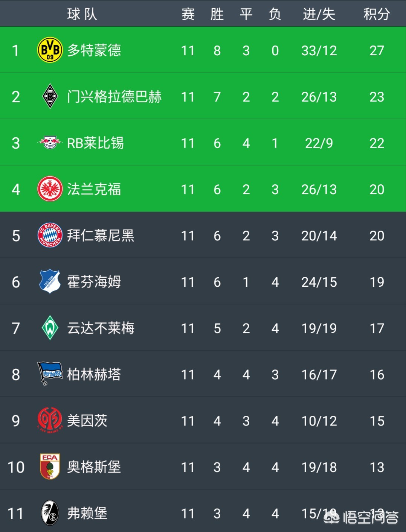Click the Werder Bremen green diamond logo

point(50,328)
